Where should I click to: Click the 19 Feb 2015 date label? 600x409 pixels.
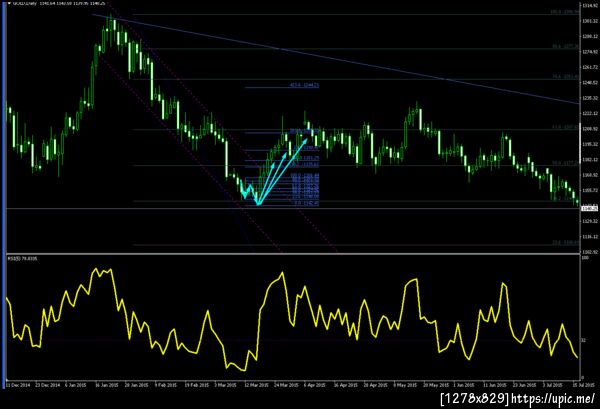point(196,385)
